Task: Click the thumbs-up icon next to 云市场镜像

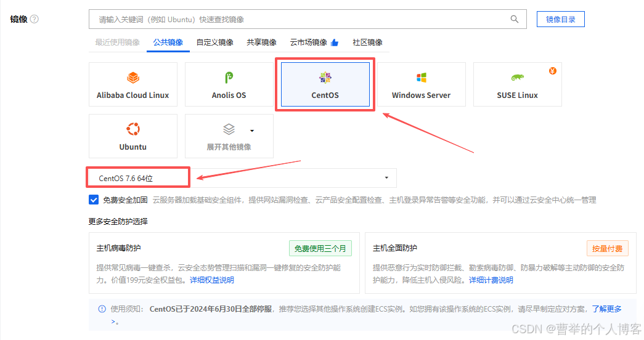Action: (x=335, y=42)
